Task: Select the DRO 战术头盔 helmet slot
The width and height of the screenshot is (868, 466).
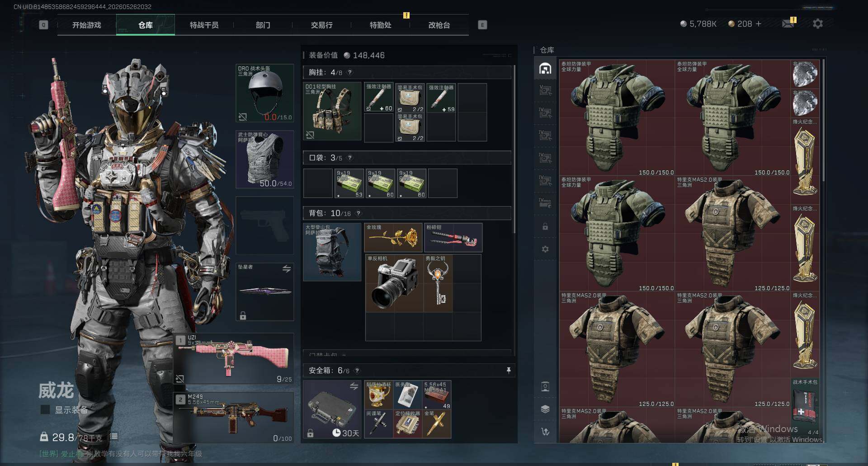Action: pyautogui.click(x=265, y=93)
